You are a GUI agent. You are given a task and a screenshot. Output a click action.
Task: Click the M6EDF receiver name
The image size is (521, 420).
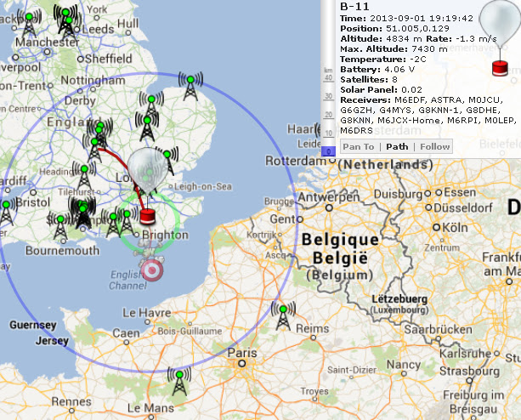click(x=411, y=100)
